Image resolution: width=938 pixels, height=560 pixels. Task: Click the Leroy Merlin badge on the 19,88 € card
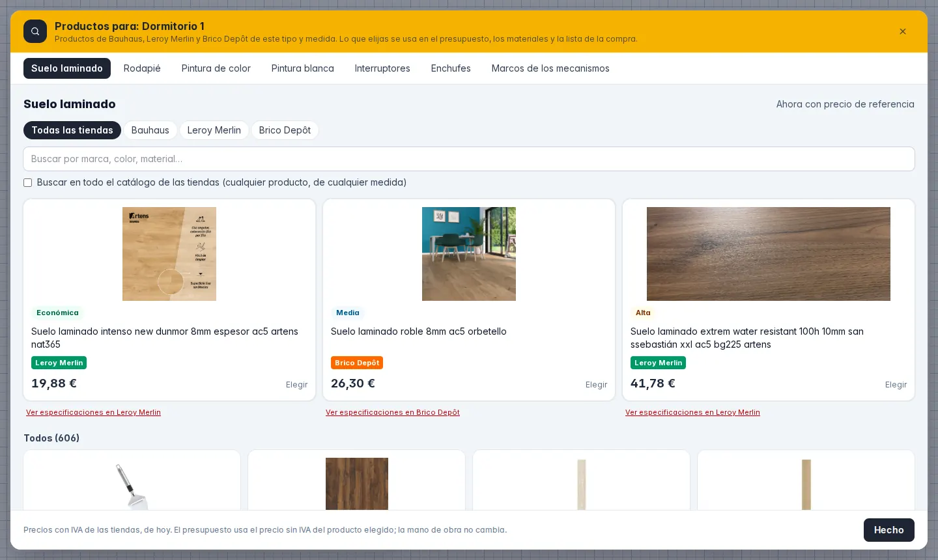tap(59, 363)
